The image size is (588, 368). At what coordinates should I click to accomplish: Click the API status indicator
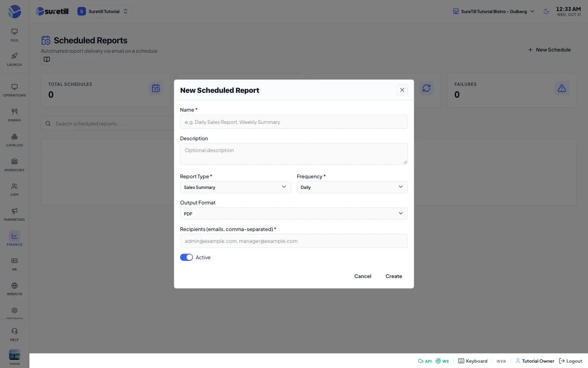click(425, 361)
